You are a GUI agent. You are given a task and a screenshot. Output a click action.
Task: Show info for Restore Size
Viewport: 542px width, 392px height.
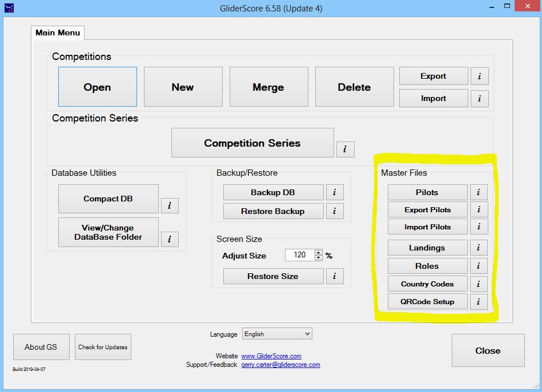pyautogui.click(x=335, y=276)
